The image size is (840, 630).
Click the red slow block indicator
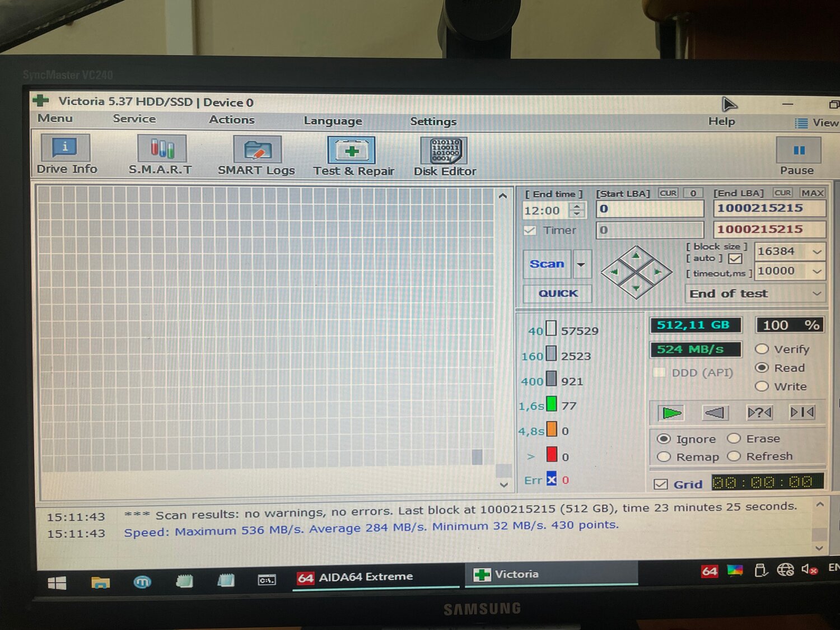point(552,454)
